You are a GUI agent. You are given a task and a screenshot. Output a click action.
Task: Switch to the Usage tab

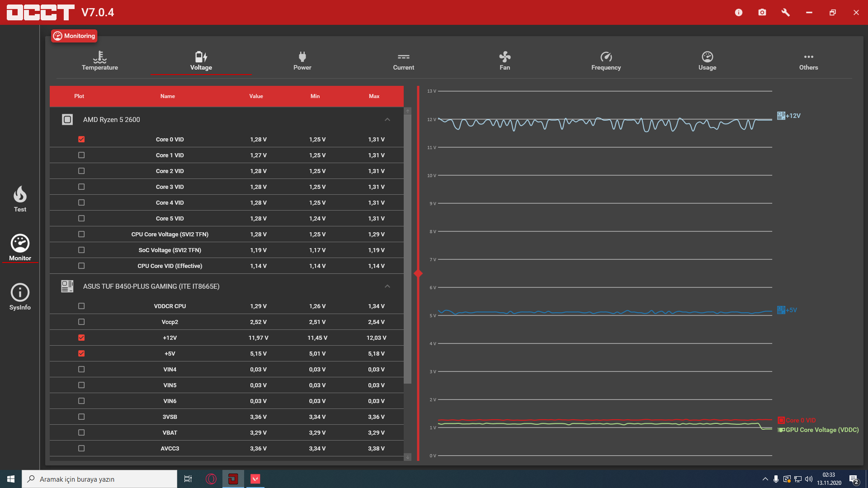click(708, 61)
